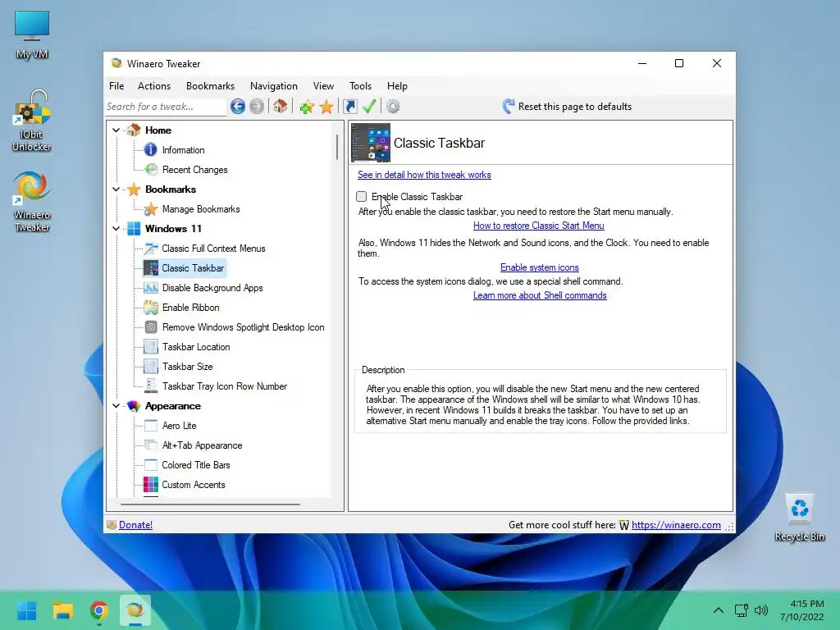Visit the https://winaero.com link
840x630 pixels.
pyautogui.click(x=676, y=525)
